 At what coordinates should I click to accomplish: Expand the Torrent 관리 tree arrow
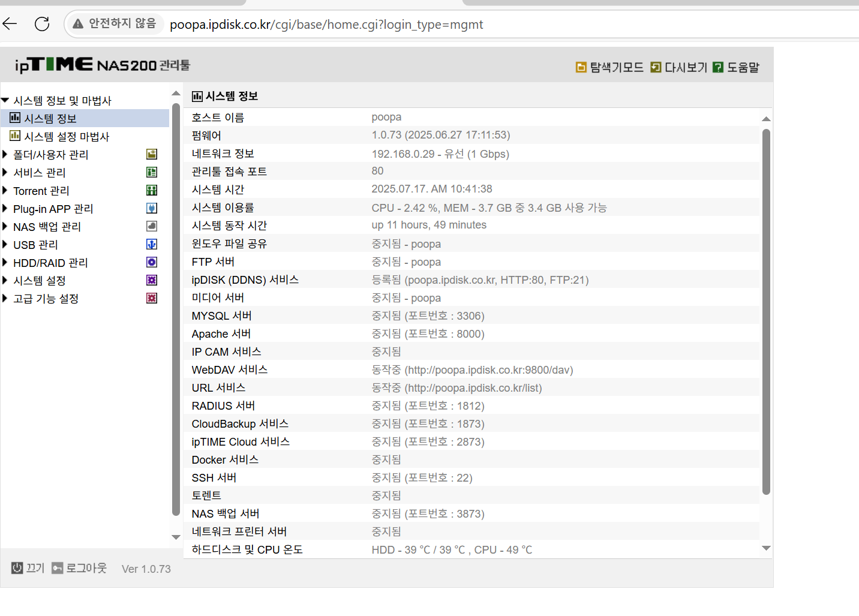5,191
